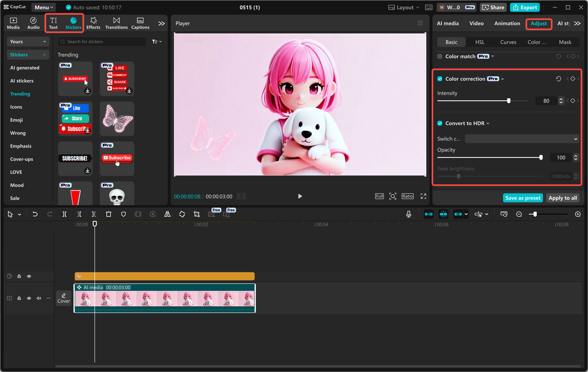This screenshot has width=588, height=372.
Task: Add keyframe for Intensity
Action: [x=573, y=101]
